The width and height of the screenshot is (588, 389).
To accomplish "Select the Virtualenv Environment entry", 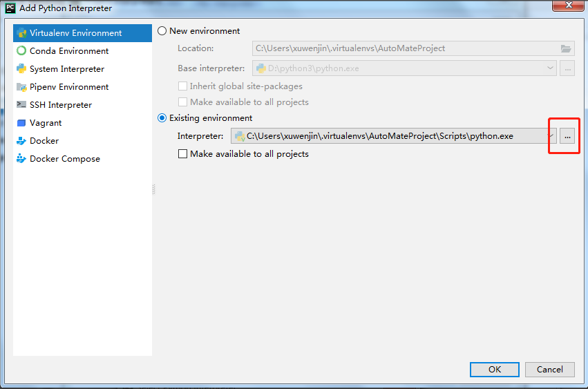I will pyautogui.click(x=82, y=33).
